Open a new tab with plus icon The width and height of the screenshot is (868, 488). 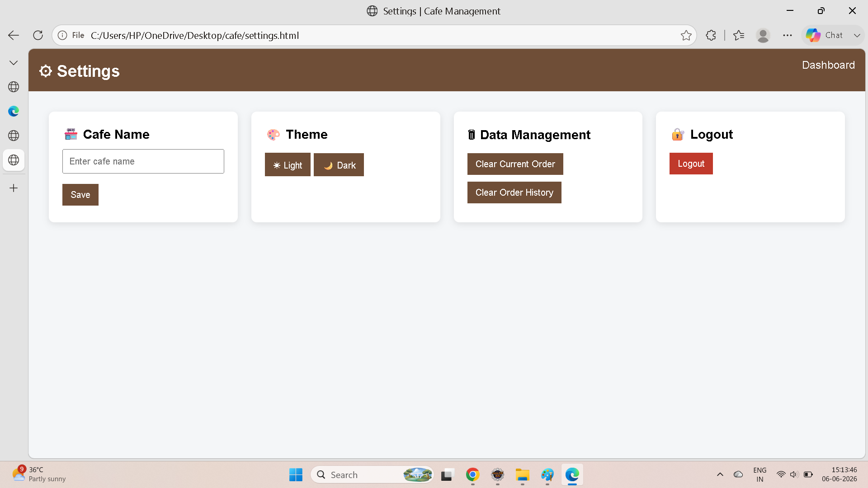(14, 188)
